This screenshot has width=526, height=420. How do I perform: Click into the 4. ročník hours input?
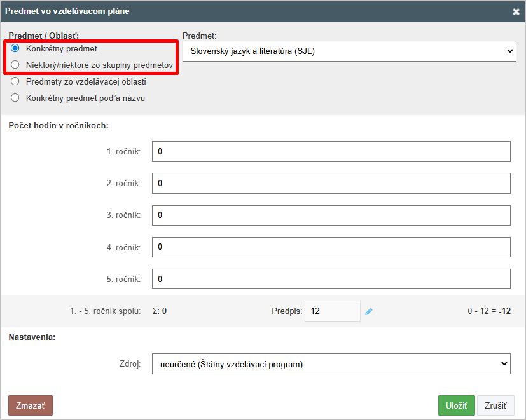pos(331,247)
